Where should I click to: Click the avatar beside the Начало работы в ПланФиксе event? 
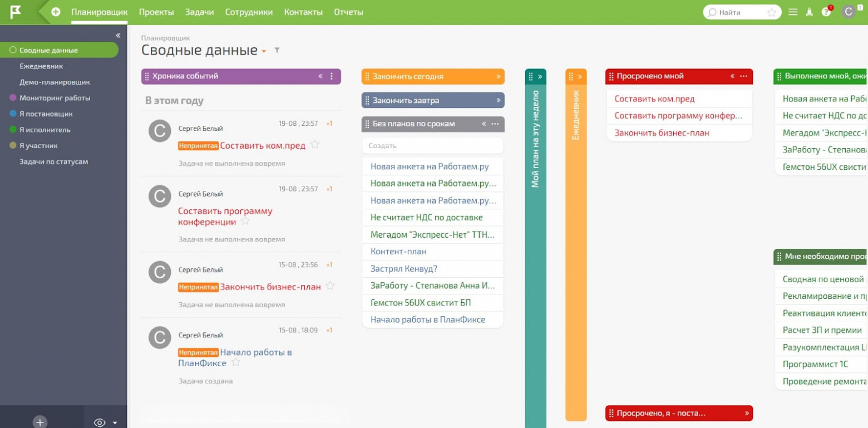pyautogui.click(x=160, y=337)
